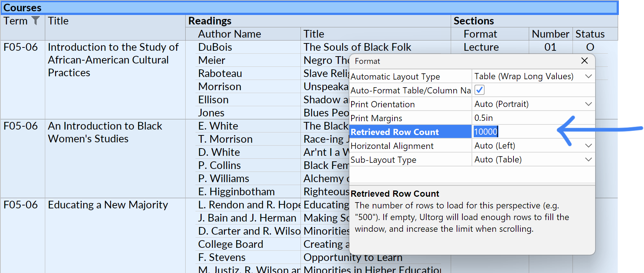Select the Opportunity to Learn title cell
644x273 pixels.
[353, 257]
